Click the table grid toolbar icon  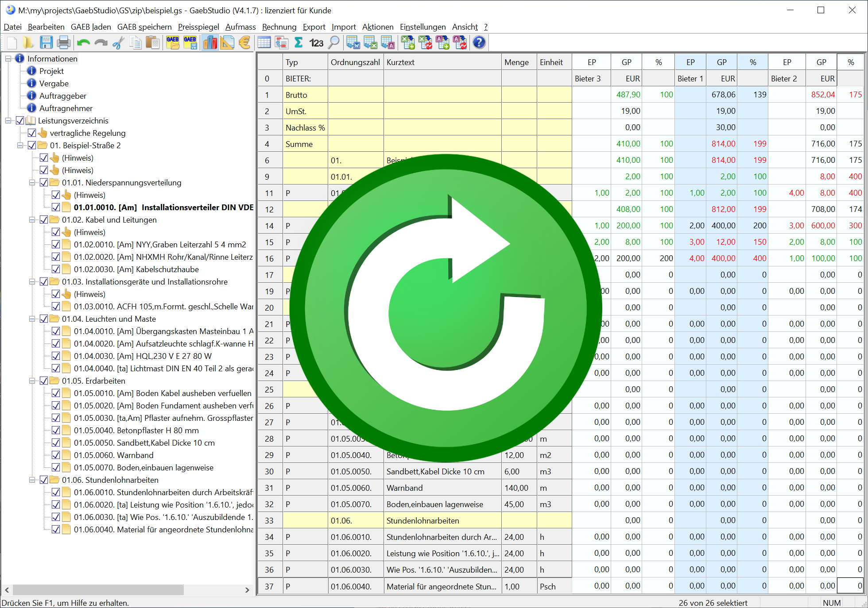(264, 43)
